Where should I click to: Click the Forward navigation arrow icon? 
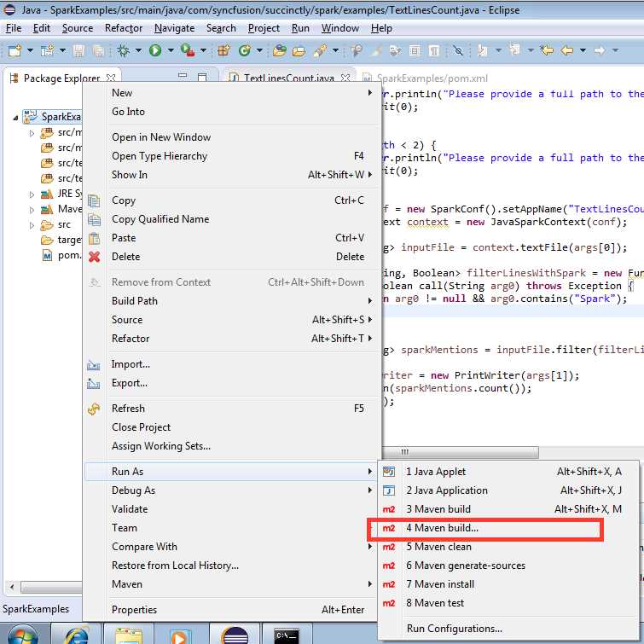pos(600,50)
